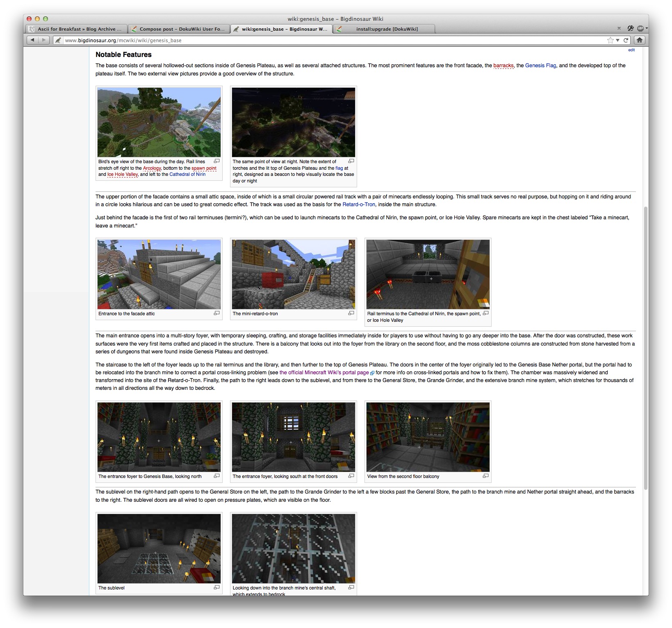This screenshot has width=672, height=628.
Task: Close the tab with the tab-bar X icon
Action: (619, 28)
